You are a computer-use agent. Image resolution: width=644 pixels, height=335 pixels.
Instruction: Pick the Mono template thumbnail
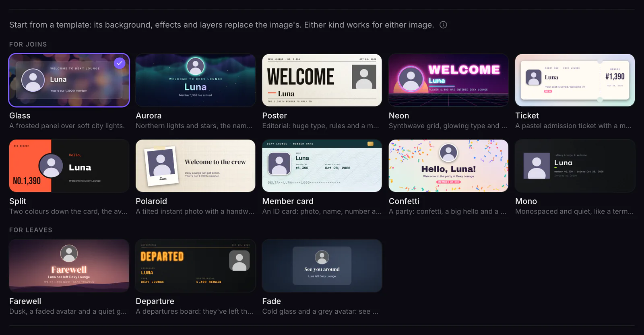(575, 166)
